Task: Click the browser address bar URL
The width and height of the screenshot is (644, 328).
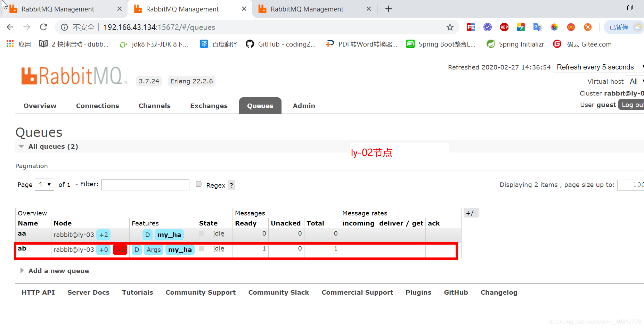Action: tap(159, 27)
